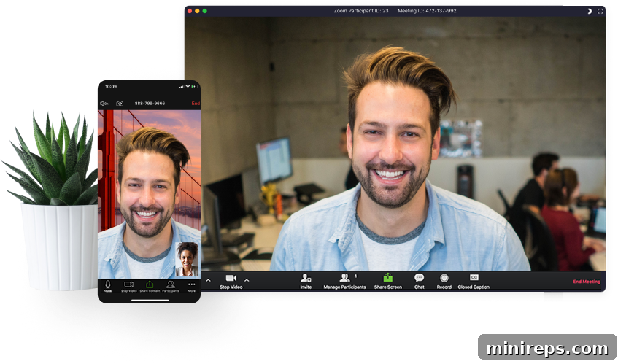618x364 pixels.
Task: Expand the video options arrow right of Stop Video
Action: 247,281
